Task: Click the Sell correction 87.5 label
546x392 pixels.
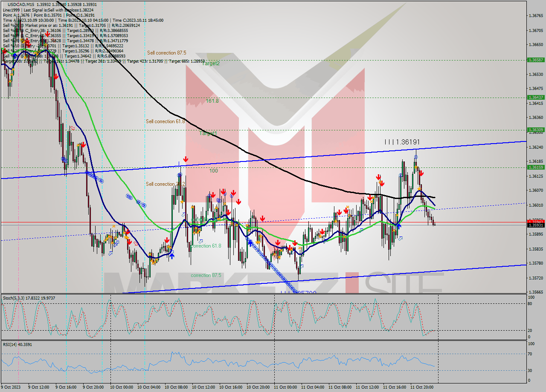Action: pyautogui.click(x=166, y=53)
